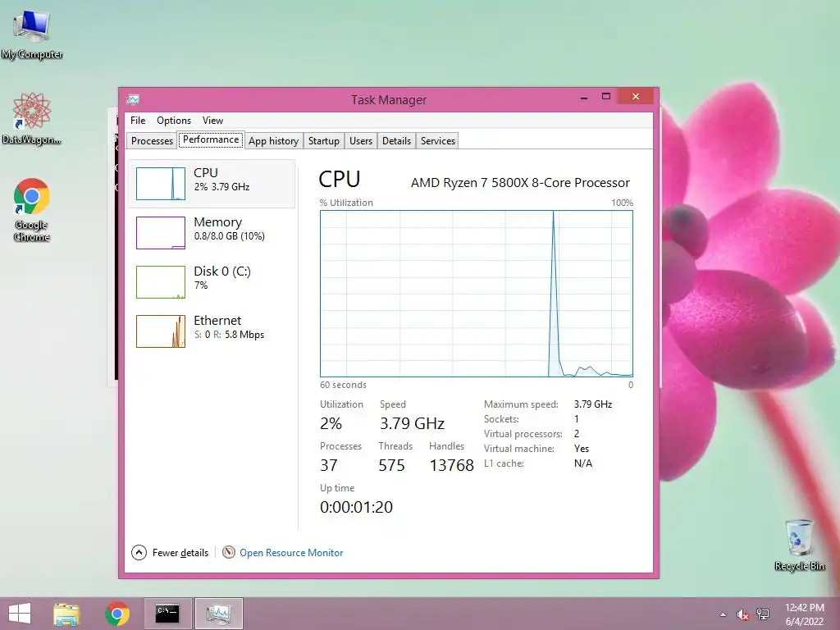The height and width of the screenshot is (630, 840).
Task: Open the Options menu
Action: [x=174, y=121]
